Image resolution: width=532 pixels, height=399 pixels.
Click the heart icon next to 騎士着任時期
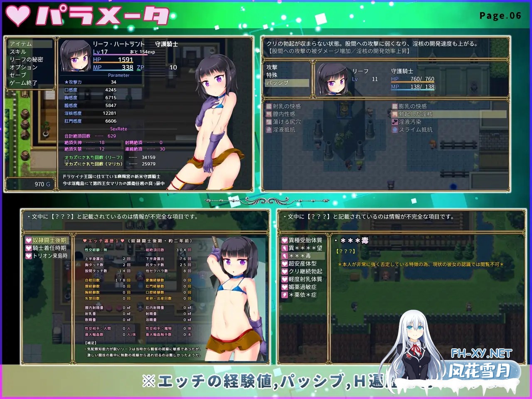(x=29, y=248)
